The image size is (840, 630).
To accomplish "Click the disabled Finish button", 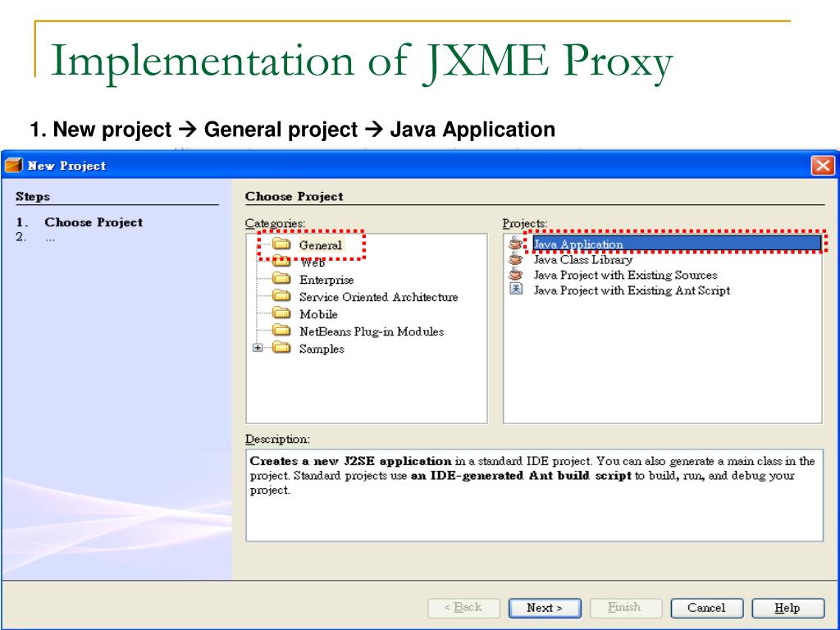I will click(626, 608).
